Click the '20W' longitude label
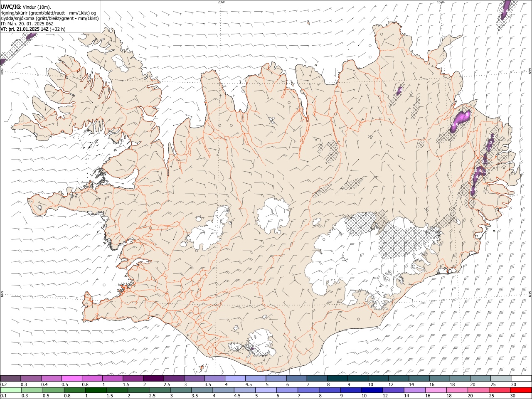Image resolution: width=532 pixels, height=399 pixels. [x=221, y=2]
